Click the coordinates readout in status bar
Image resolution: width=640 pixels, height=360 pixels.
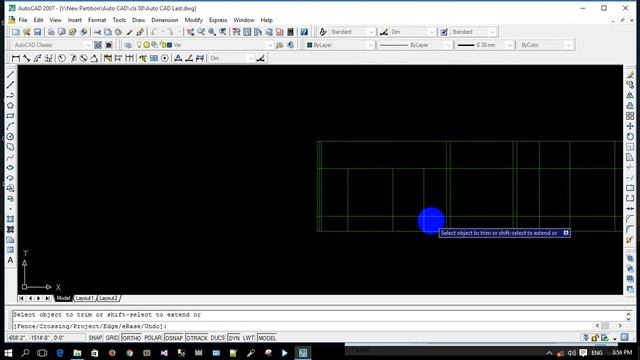point(46,338)
